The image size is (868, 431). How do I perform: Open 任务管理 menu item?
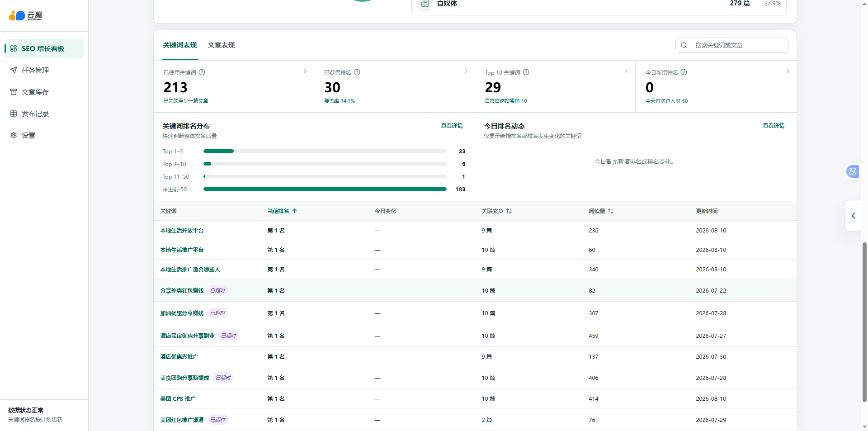[x=44, y=70]
